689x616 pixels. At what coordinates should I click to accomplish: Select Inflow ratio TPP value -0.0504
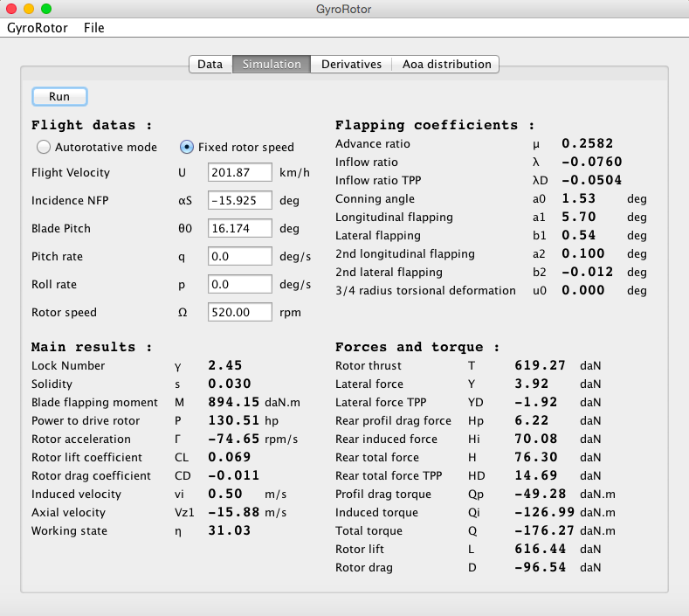(591, 180)
